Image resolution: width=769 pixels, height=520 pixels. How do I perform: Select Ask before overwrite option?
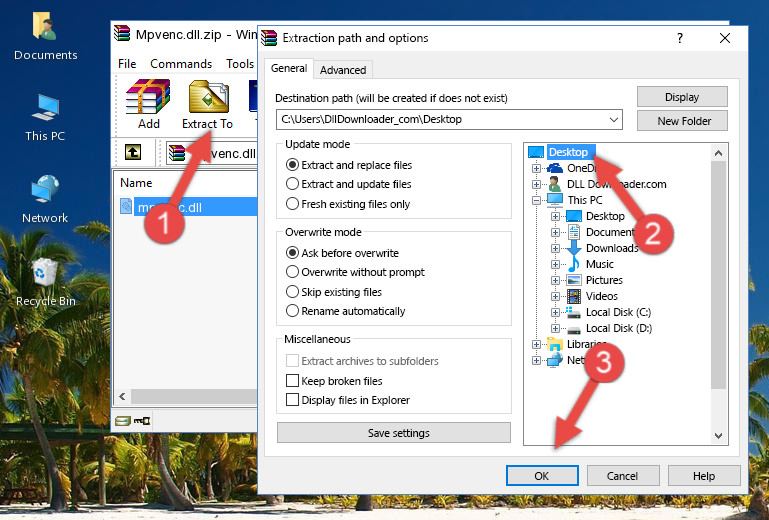point(292,253)
